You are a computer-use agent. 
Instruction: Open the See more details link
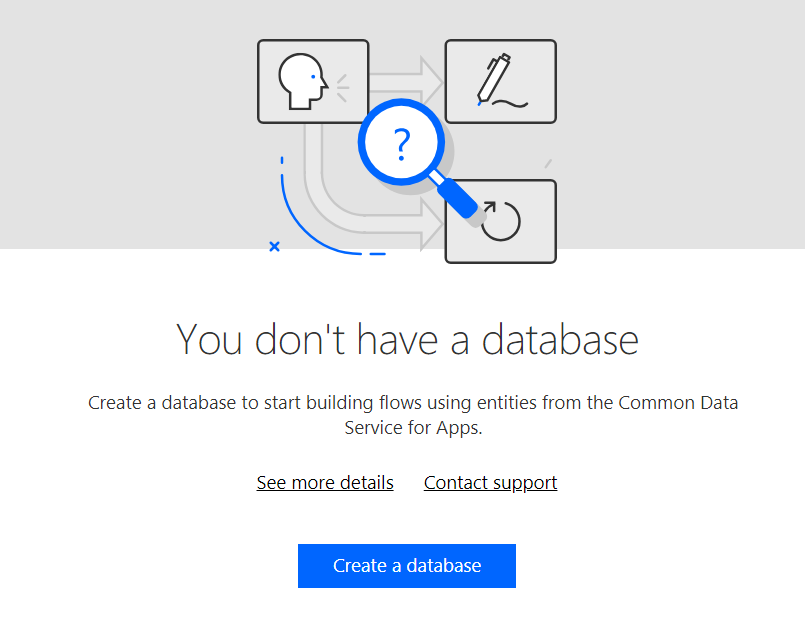pos(325,482)
